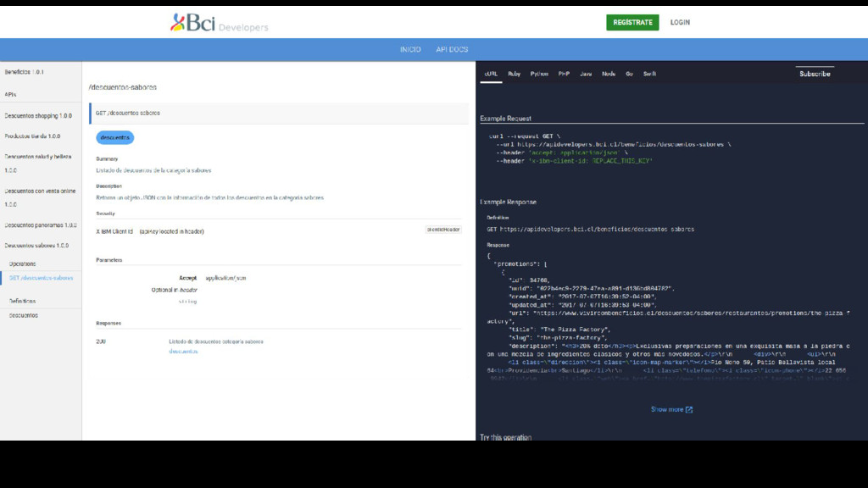Click the blue descuentos tag
Screen dimensions: 868x488
pos(115,137)
